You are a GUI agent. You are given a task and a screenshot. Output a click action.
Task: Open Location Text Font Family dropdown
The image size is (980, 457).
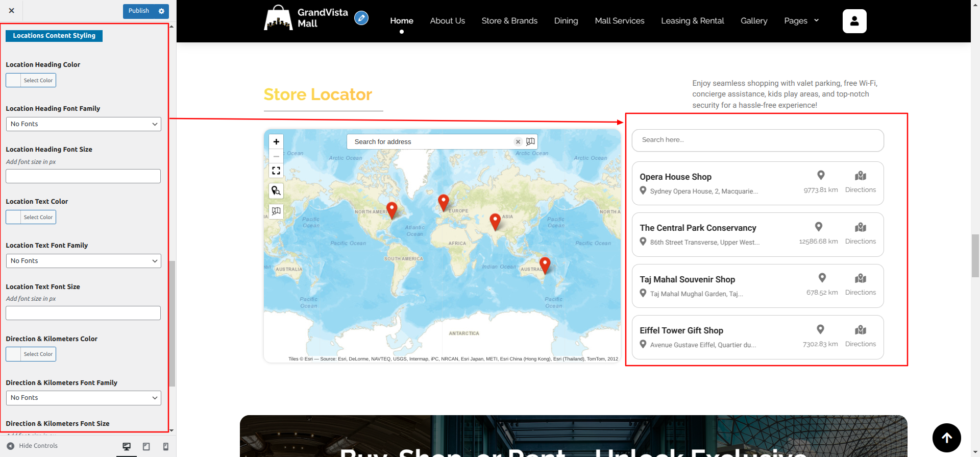(x=83, y=261)
